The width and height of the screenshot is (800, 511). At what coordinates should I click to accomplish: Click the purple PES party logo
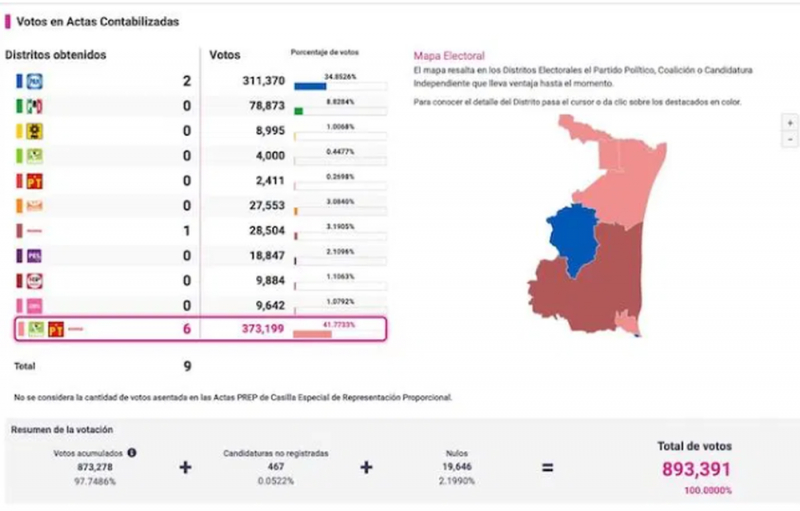coord(32,256)
